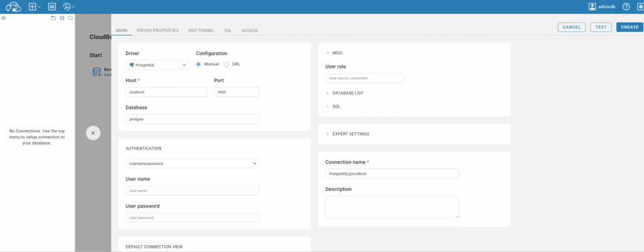Click the User name input field
This screenshot has width=644, height=252.
(192, 190)
